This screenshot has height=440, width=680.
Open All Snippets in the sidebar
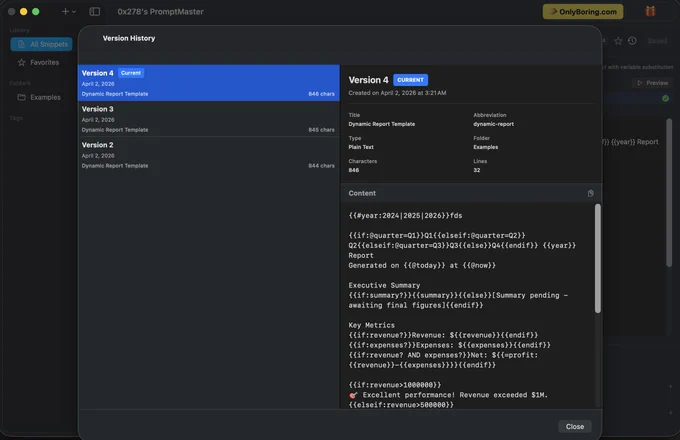pyautogui.click(x=42, y=44)
